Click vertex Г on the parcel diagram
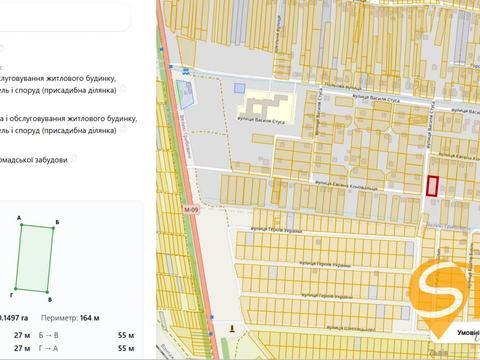Viewport: 480px width, 360px height. (15, 289)
